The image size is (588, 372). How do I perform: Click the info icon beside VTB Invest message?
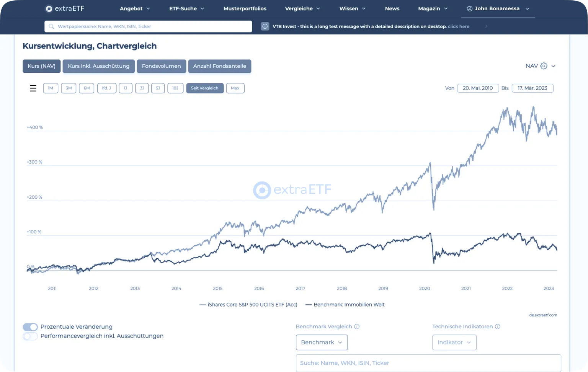click(x=265, y=26)
